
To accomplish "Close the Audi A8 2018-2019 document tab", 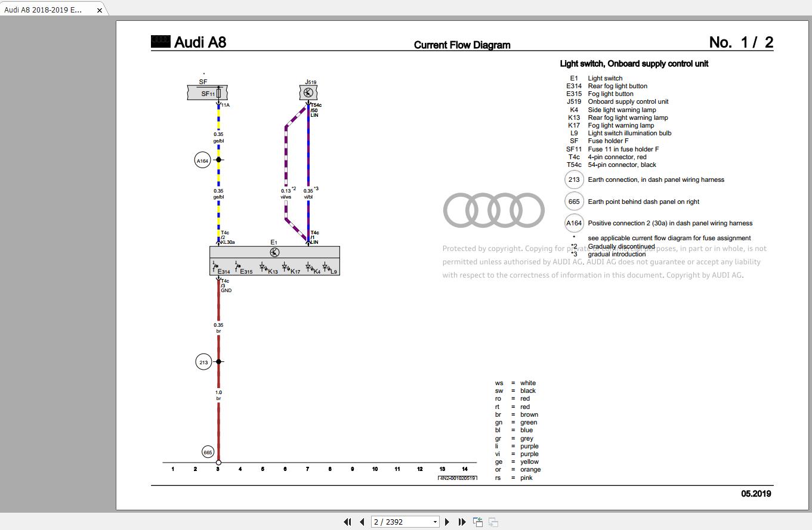I will 100,10.
